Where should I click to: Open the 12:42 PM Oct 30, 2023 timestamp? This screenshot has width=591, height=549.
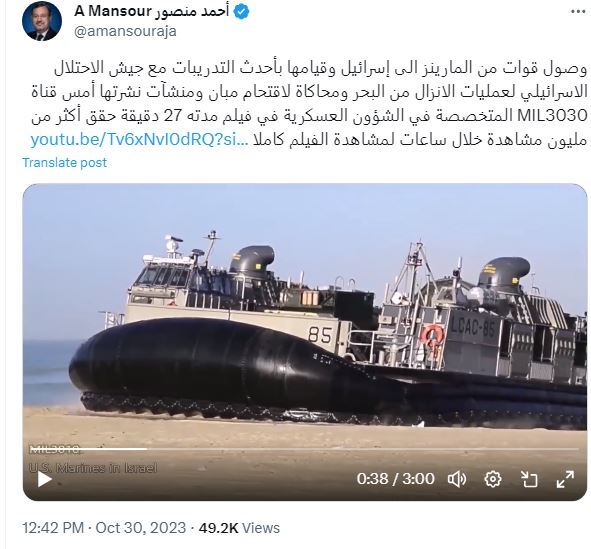click(104, 528)
